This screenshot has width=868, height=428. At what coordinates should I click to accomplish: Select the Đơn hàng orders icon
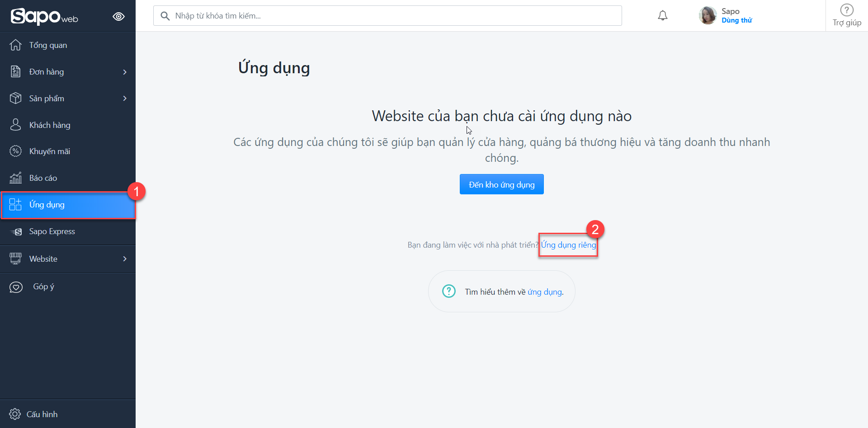point(16,71)
